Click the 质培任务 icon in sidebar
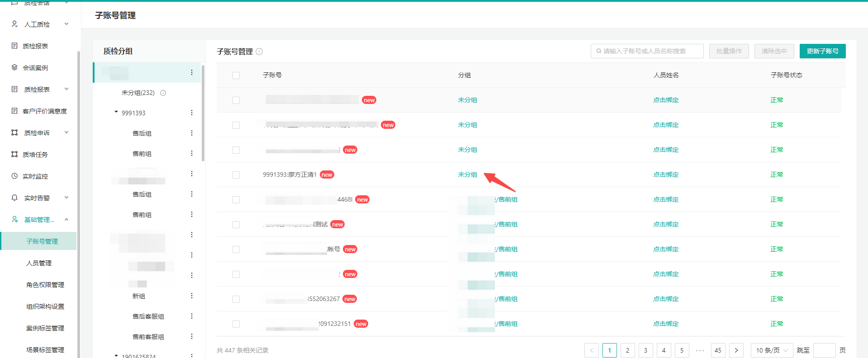Image resolution: width=868 pixels, height=358 pixels. [14, 154]
